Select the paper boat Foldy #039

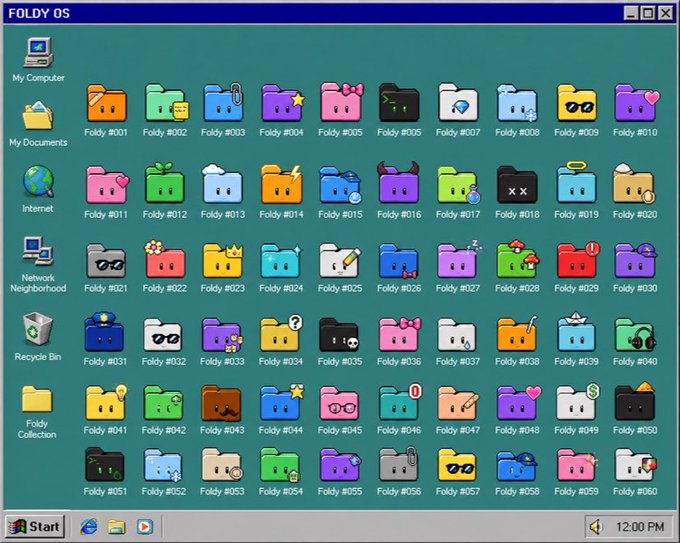[576, 332]
